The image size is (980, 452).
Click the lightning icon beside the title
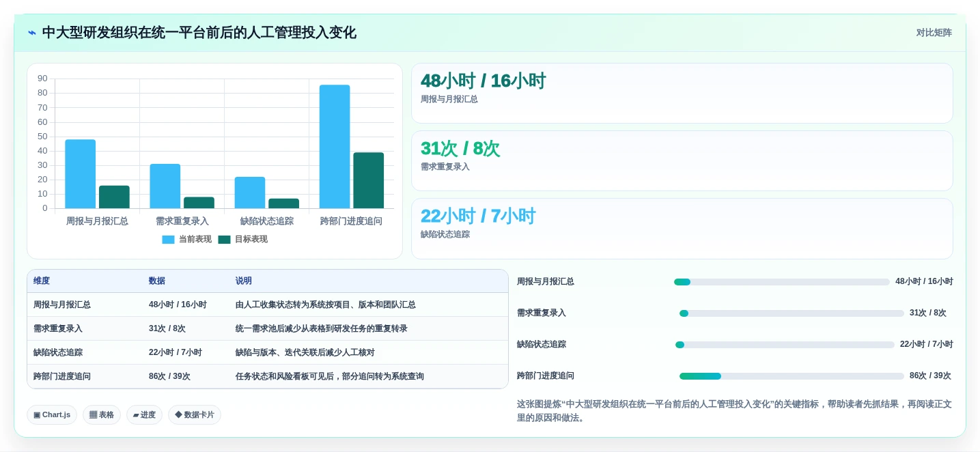pos(31,33)
